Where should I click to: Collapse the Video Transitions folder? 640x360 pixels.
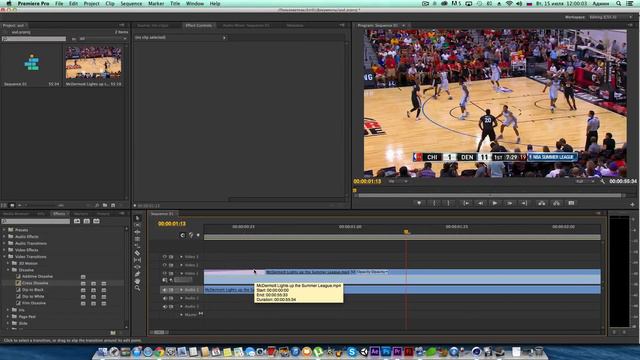click(4, 257)
